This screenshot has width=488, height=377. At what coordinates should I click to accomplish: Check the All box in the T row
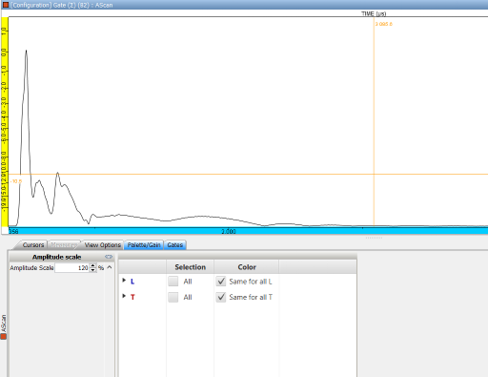[x=173, y=297]
